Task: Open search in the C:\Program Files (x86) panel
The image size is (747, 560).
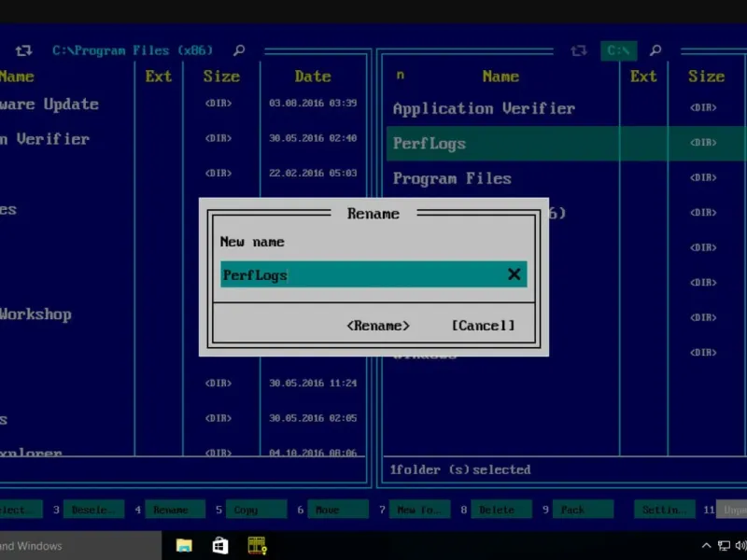Action: tap(239, 50)
